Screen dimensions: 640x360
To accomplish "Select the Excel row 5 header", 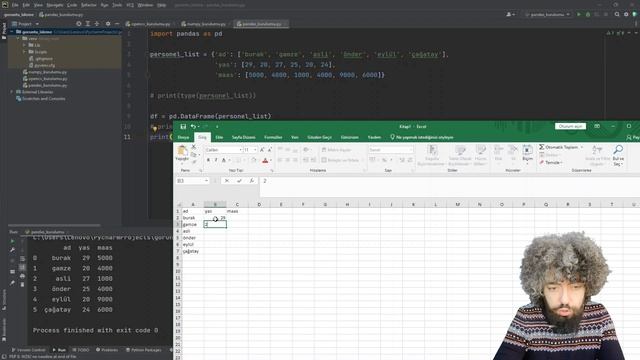I will [x=178, y=238].
